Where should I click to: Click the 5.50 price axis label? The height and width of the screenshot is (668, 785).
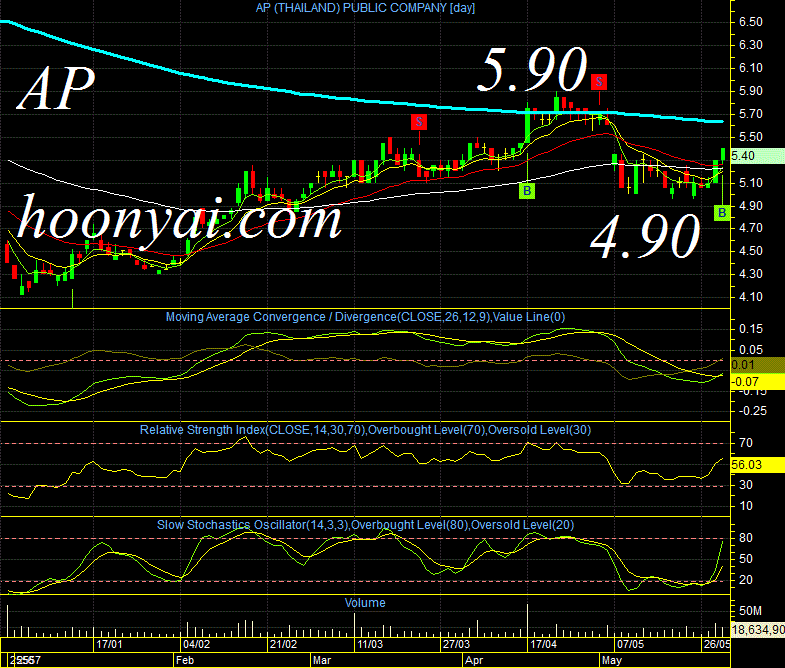(x=750, y=137)
